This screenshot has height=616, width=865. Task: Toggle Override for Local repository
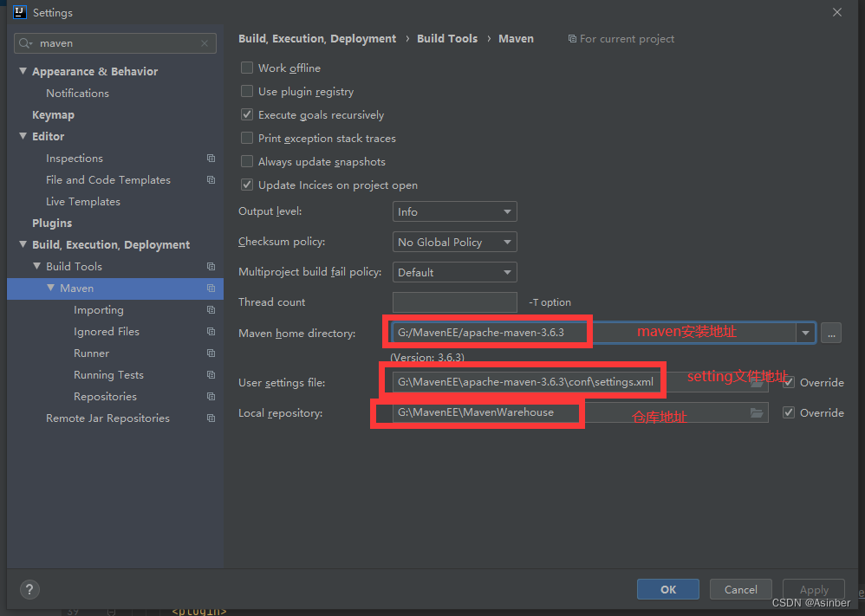[x=789, y=412]
